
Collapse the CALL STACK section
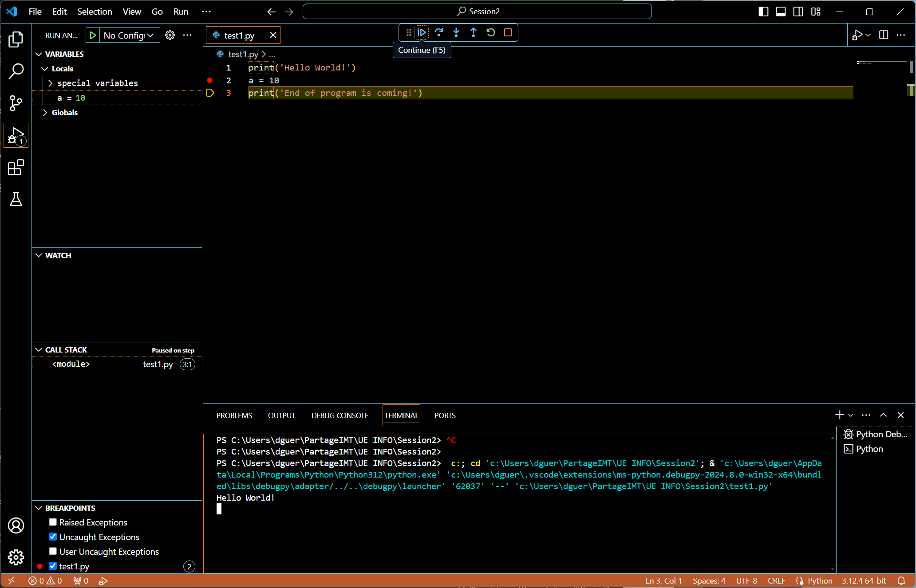[39, 350]
